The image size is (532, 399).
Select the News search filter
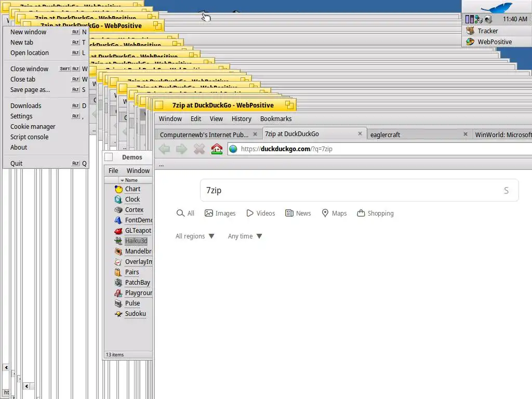pos(298,213)
